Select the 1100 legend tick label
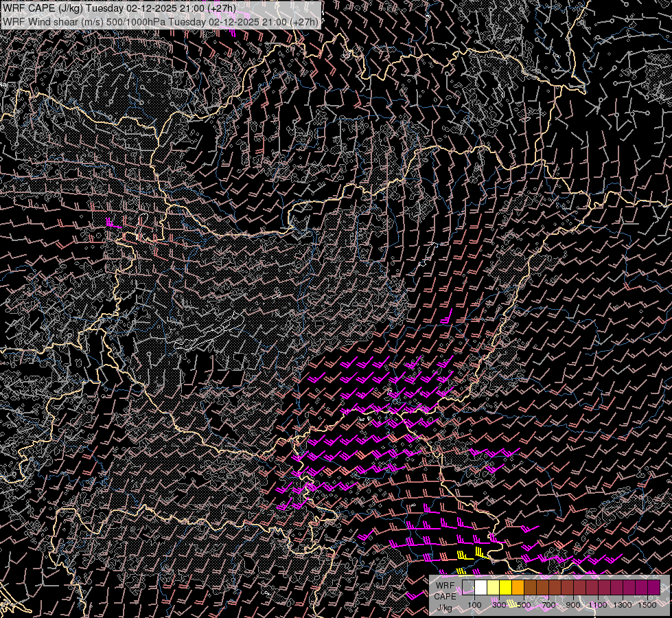This screenshot has height=618, width=672. [598, 605]
